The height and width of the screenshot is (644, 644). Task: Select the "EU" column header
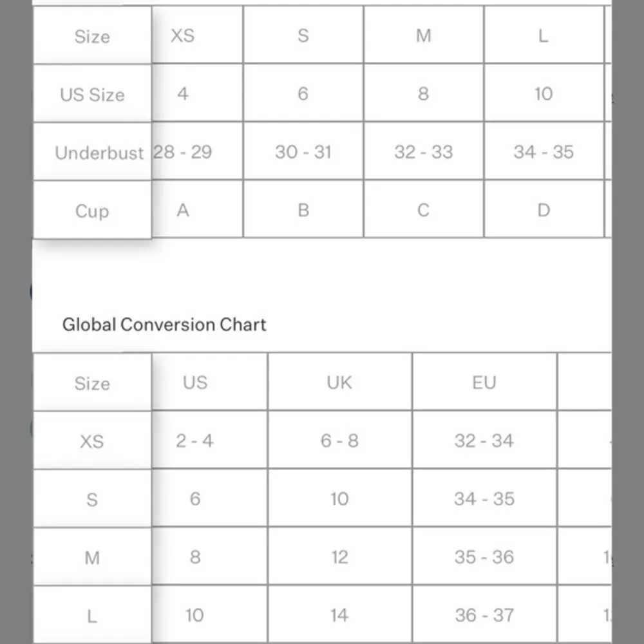484,383
